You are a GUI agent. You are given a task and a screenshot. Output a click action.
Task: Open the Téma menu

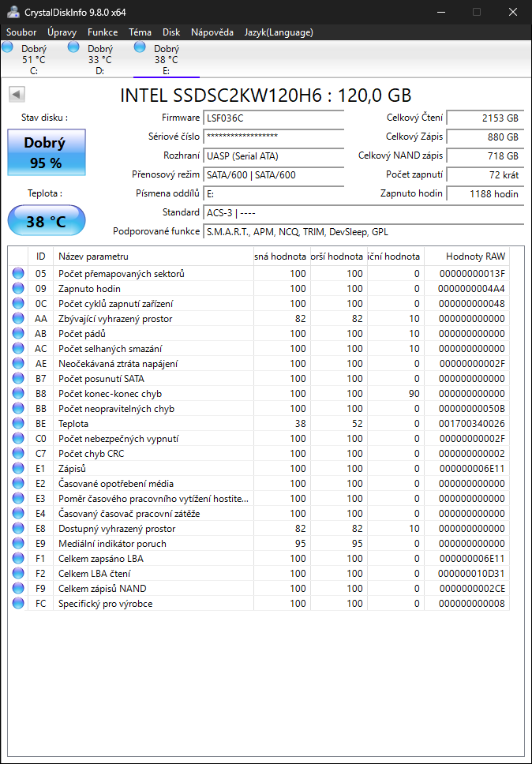point(140,32)
